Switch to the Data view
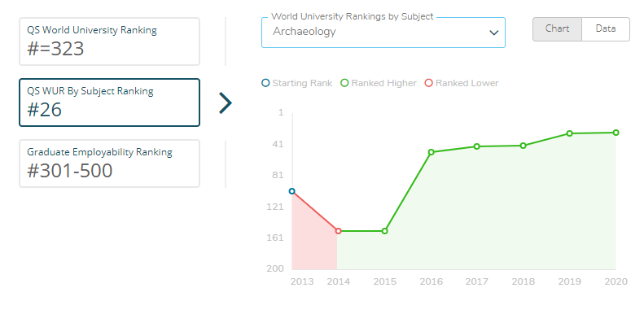Image resolution: width=644 pixels, height=314 pixels. click(x=606, y=29)
